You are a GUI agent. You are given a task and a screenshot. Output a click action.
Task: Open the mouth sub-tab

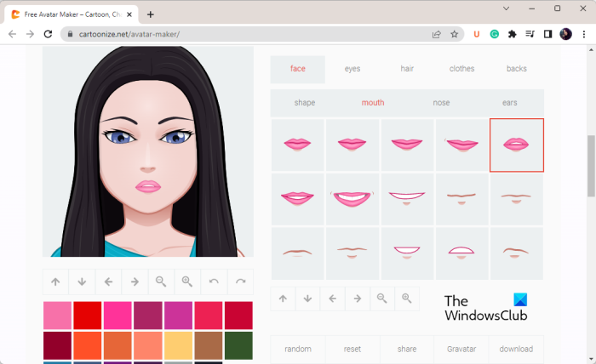point(373,103)
